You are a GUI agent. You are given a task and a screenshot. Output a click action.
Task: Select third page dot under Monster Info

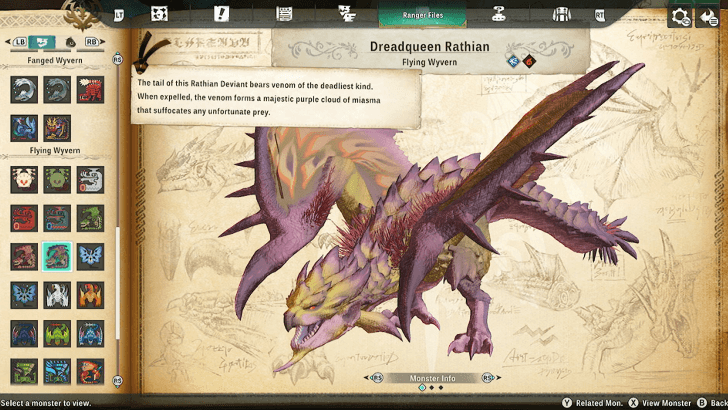[441, 388]
